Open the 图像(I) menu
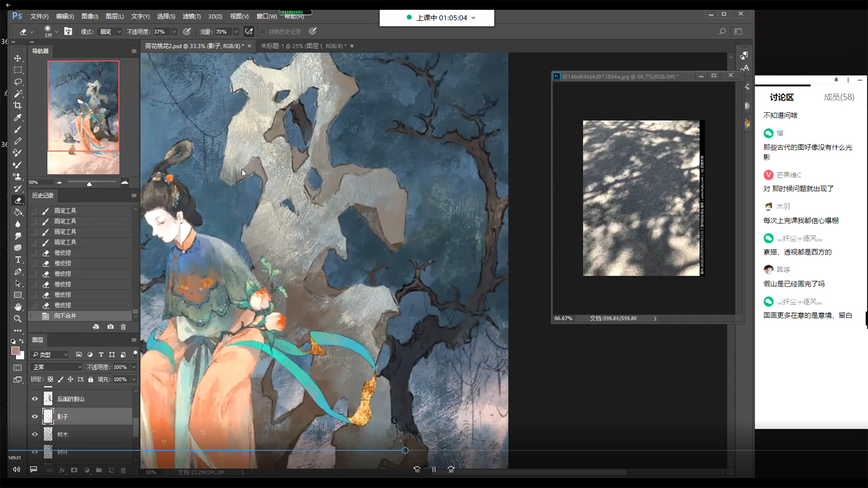This screenshot has height=488, width=868. [90, 16]
